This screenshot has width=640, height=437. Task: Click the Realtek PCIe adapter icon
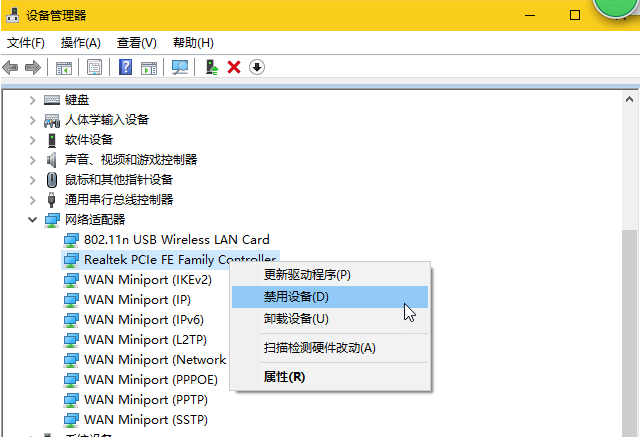[x=71, y=260]
